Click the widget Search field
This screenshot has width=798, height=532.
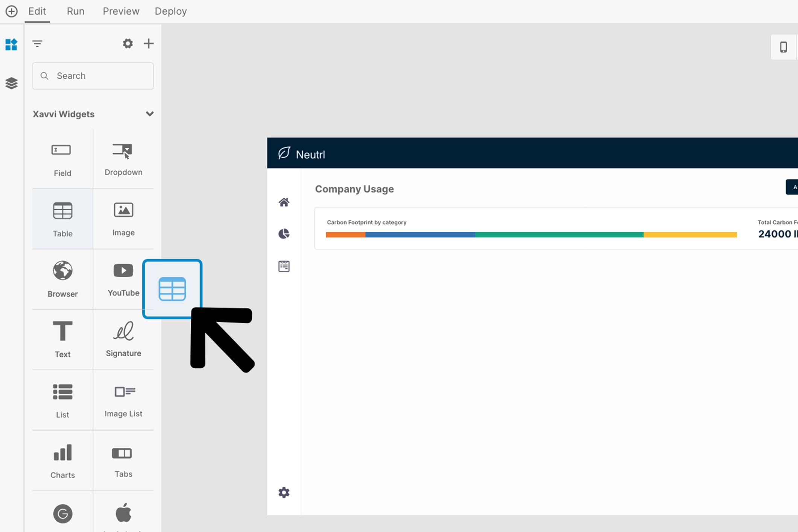click(x=93, y=76)
